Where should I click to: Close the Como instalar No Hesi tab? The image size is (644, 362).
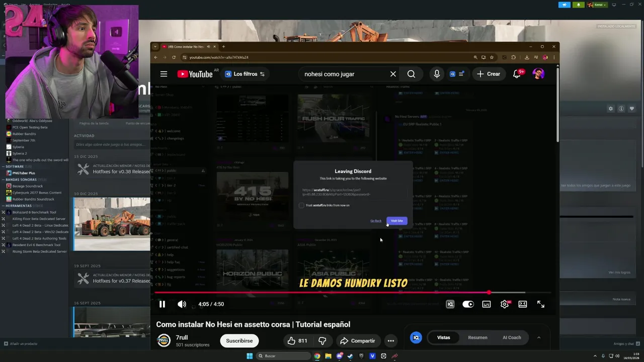point(214,47)
